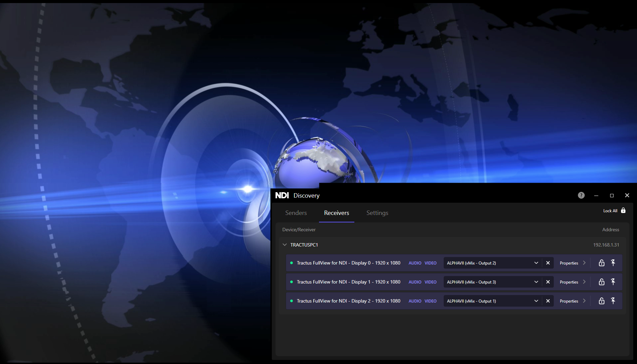Toggle the lock for Display 0 receiver
The width and height of the screenshot is (637, 364).
tap(601, 263)
